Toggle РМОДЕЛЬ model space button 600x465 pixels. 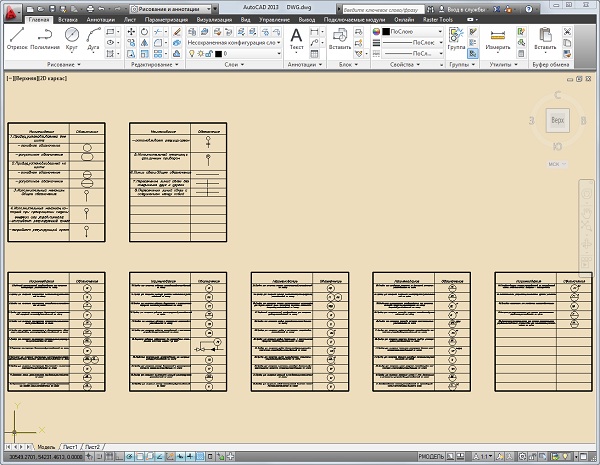[x=431, y=456]
